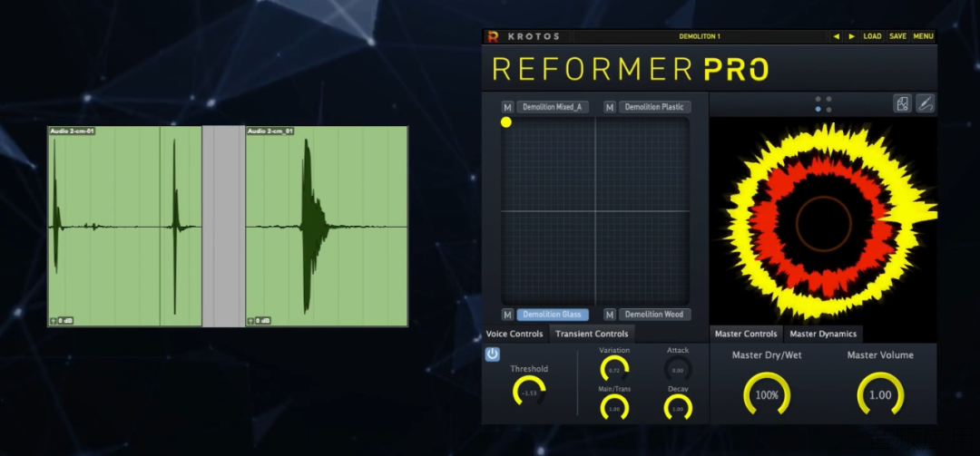Image resolution: width=980 pixels, height=456 pixels.
Task: Mute the Demolition Glass voice
Action: click(x=507, y=315)
